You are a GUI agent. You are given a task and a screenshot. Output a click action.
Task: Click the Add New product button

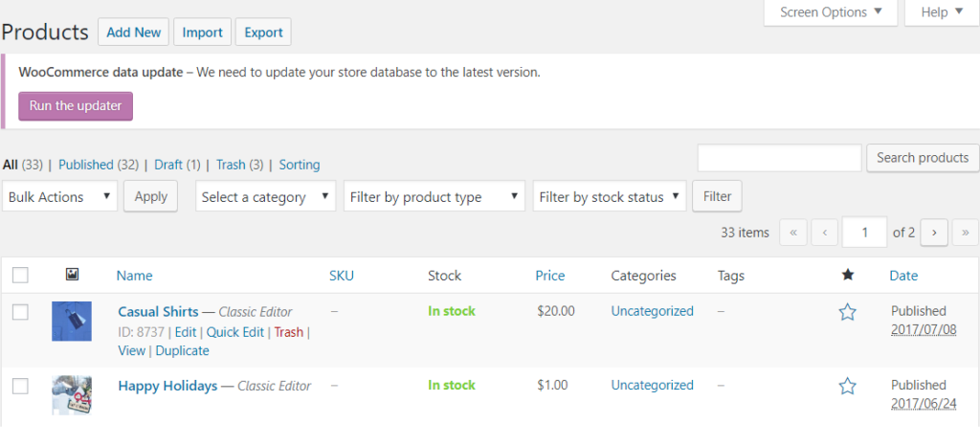pyautogui.click(x=133, y=33)
